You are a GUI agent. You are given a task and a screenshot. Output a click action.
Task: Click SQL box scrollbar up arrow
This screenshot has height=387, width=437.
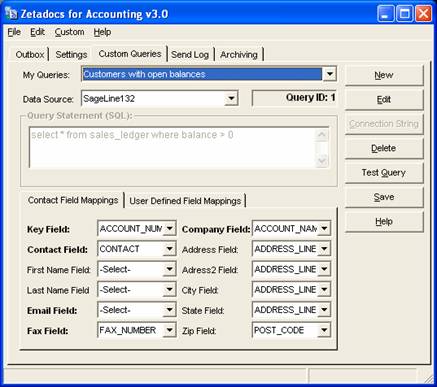322,134
